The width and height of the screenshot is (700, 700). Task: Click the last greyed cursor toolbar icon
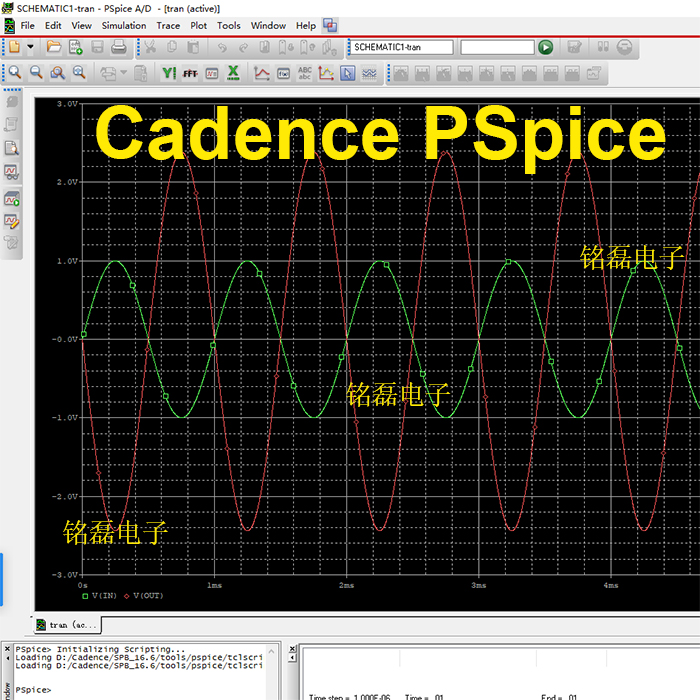(593, 73)
